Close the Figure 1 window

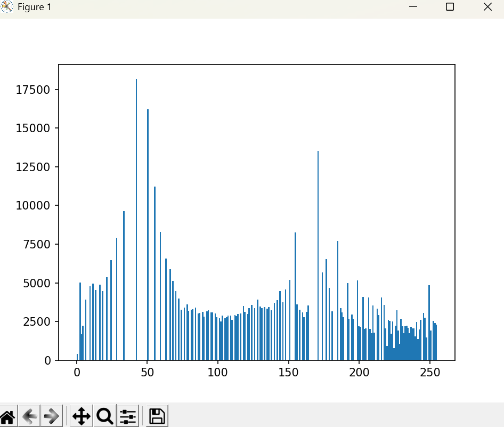click(487, 7)
